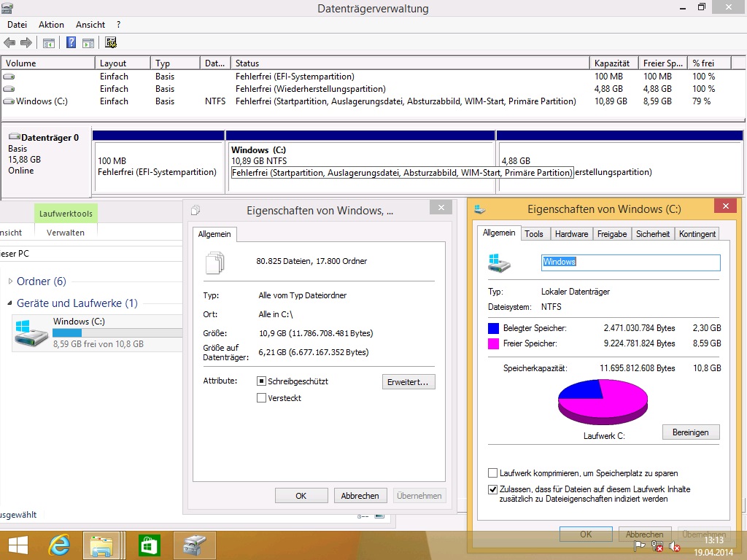Switch to the Freigabe tab
Screen dimensions: 747x560
pos(612,234)
